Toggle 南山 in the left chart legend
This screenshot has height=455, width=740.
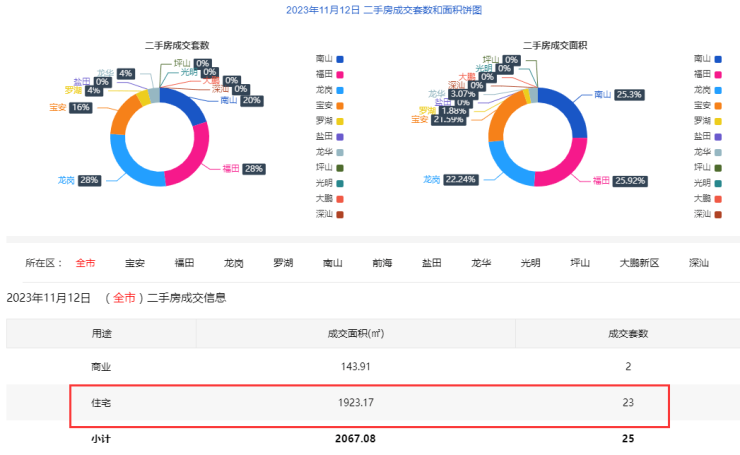point(329,59)
